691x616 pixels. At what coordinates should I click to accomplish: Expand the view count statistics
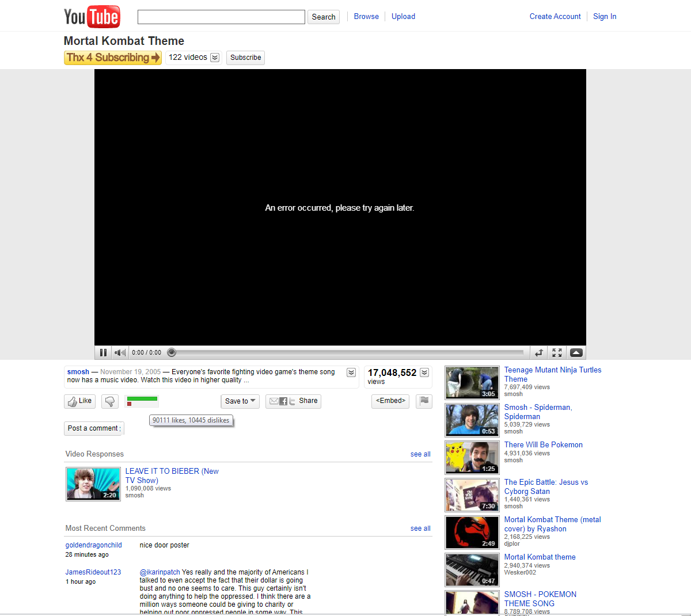[x=424, y=372]
